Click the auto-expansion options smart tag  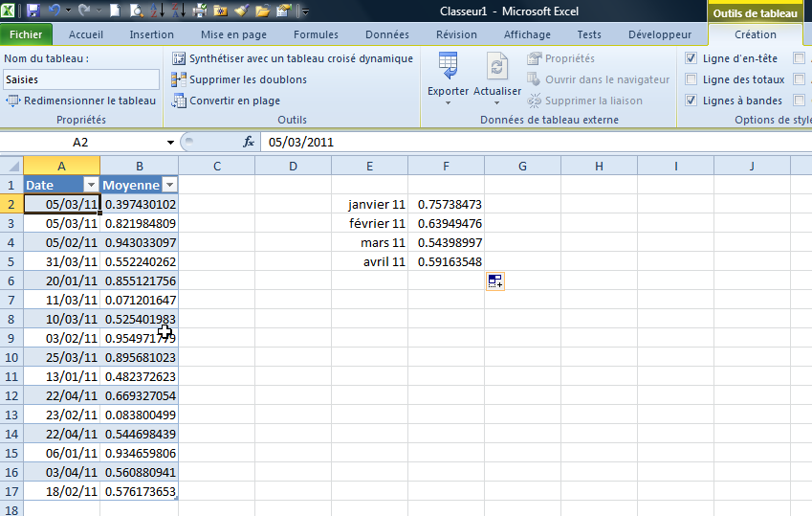coord(495,281)
